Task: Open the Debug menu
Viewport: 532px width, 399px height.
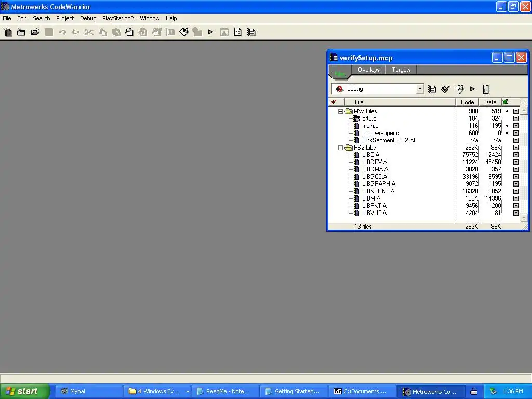Action: [x=88, y=18]
